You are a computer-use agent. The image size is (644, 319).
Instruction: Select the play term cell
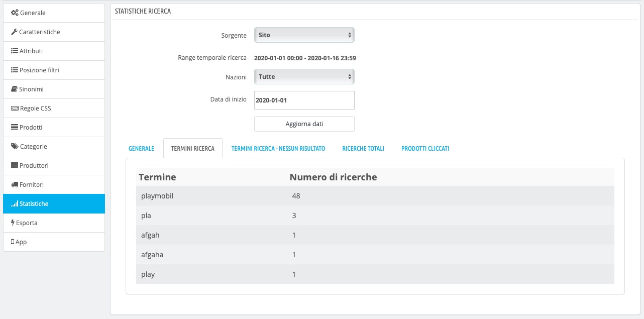click(148, 274)
